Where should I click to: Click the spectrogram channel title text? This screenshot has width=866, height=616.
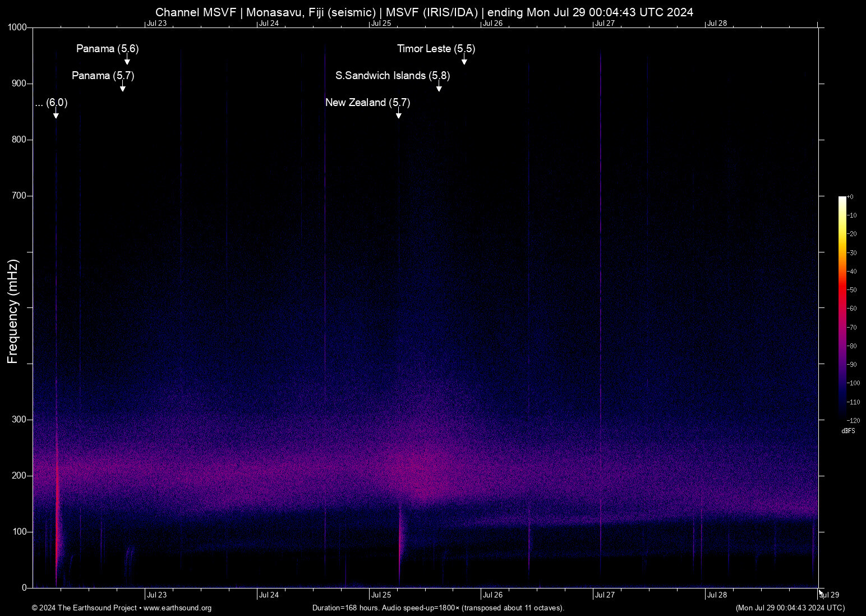(x=425, y=12)
